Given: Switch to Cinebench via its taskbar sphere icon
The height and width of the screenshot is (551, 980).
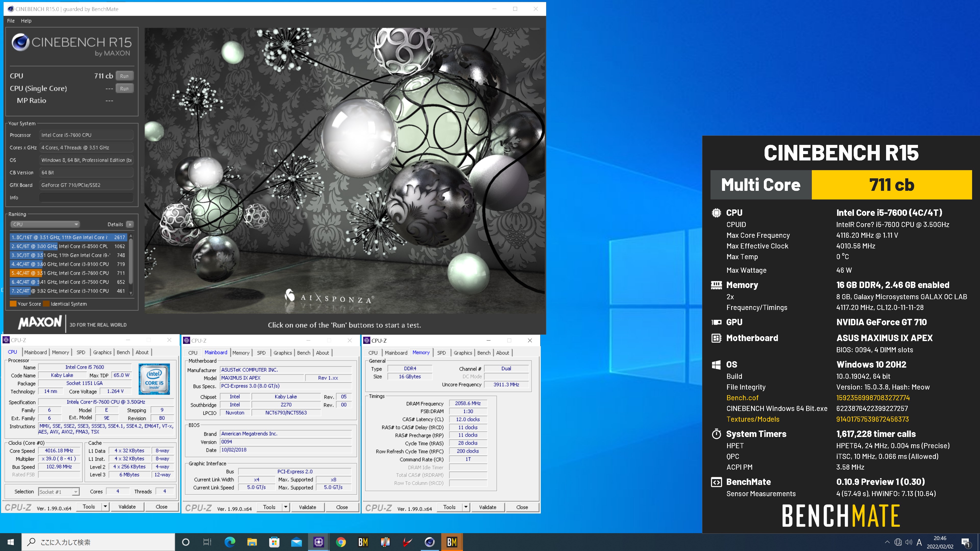Looking at the screenshot, I should coord(430,542).
